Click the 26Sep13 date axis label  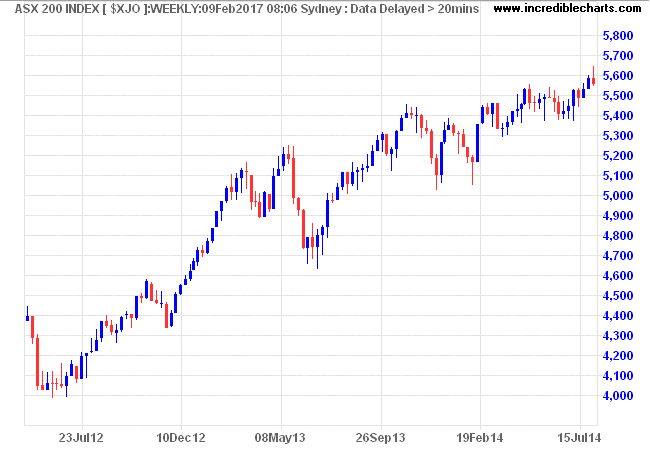[381, 438]
